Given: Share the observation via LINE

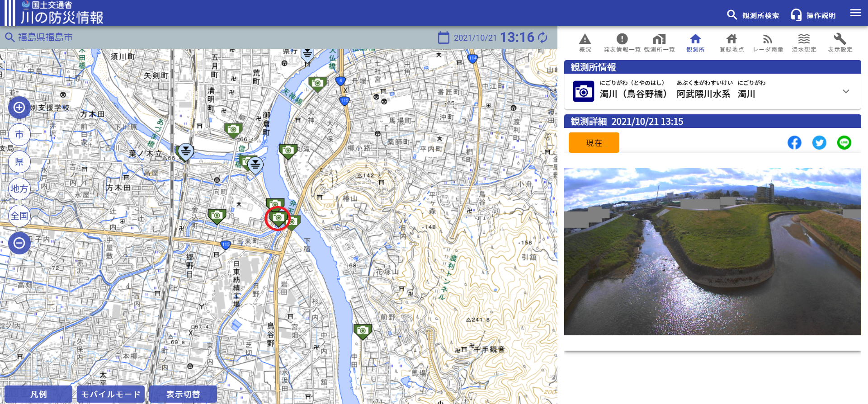Looking at the screenshot, I should coord(844,143).
